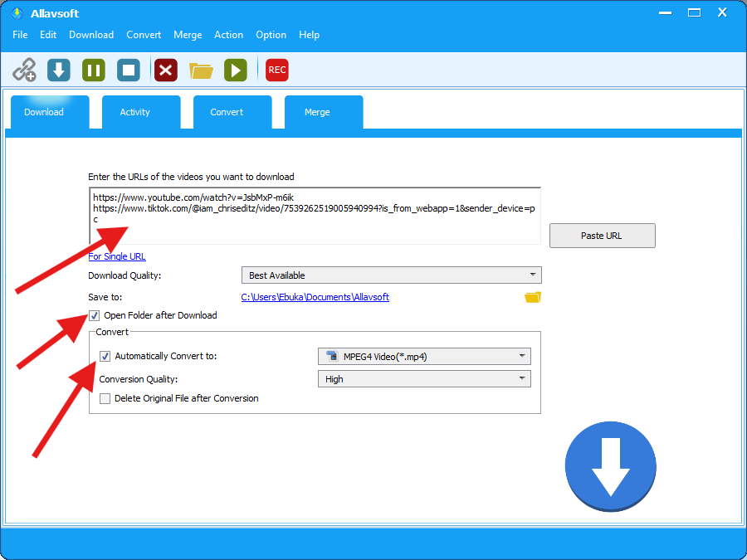Open the Action menu
The image size is (747, 560).
229,35
